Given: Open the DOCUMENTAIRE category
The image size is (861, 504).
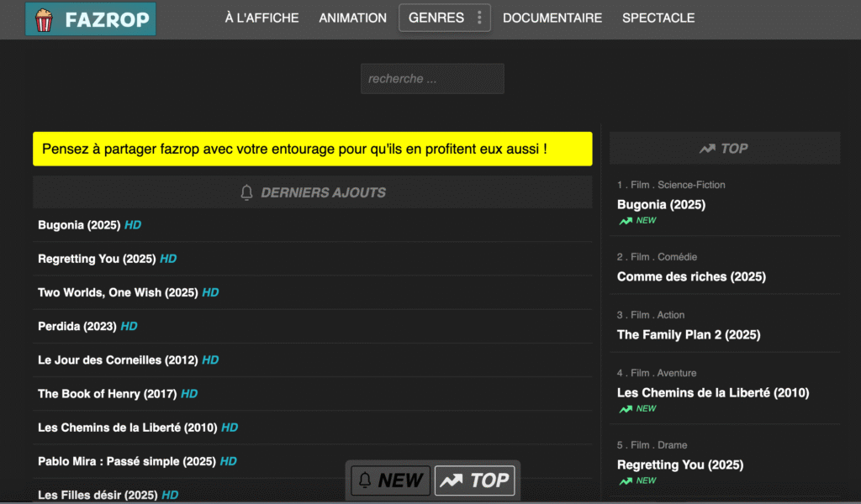Looking at the screenshot, I should pyautogui.click(x=552, y=18).
